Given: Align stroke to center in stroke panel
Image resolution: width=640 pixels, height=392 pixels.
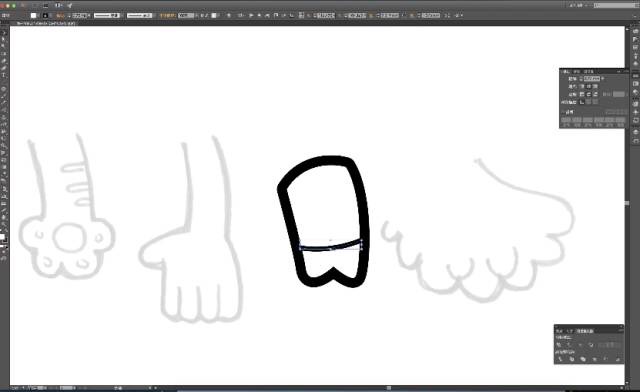Looking at the screenshot, I should point(582,102).
